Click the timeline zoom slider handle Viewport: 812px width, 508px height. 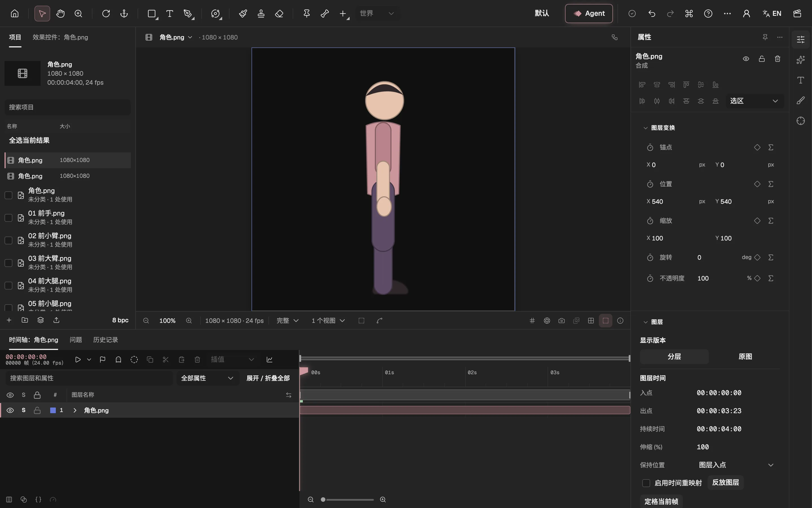[x=323, y=500]
